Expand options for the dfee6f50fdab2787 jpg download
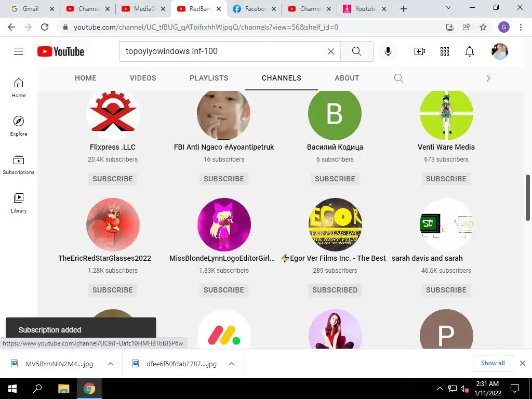Image resolution: width=532 pixels, height=399 pixels. tap(232, 364)
